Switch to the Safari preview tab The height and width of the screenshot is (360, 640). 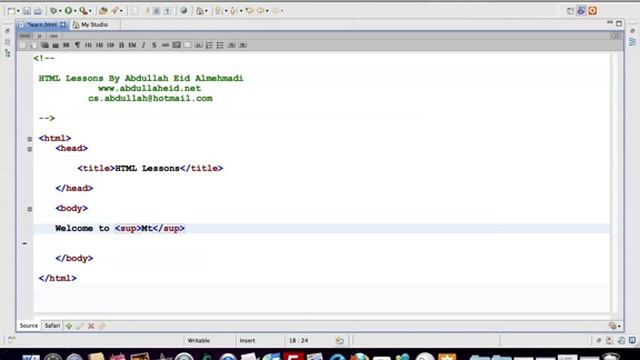52,326
